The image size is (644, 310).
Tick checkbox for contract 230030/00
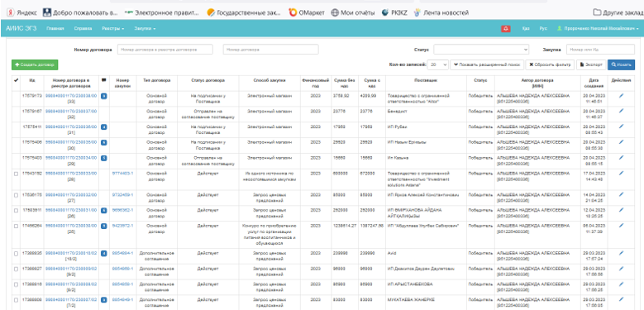pos(16,227)
